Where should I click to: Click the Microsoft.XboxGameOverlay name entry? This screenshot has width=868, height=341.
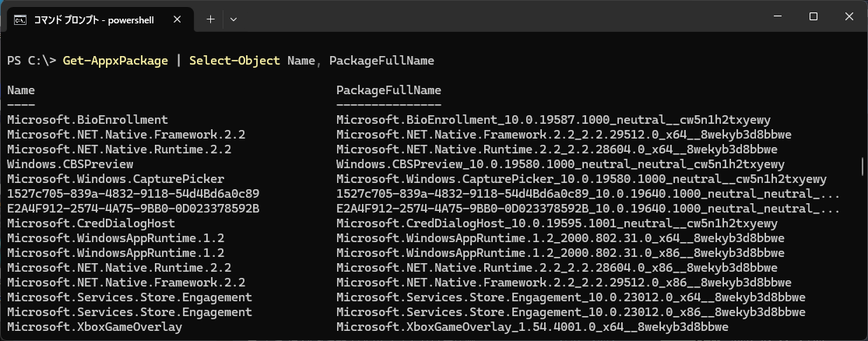pos(94,327)
